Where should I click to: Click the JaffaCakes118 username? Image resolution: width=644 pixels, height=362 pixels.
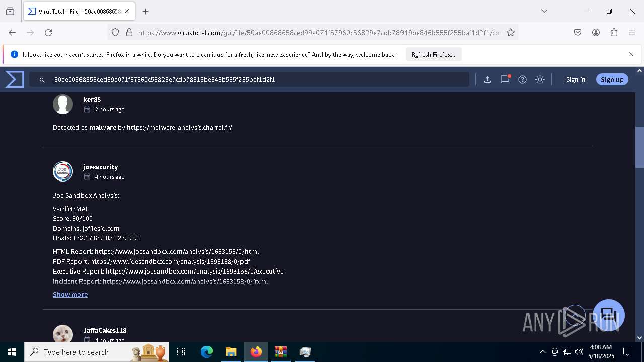[x=105, y=330]
